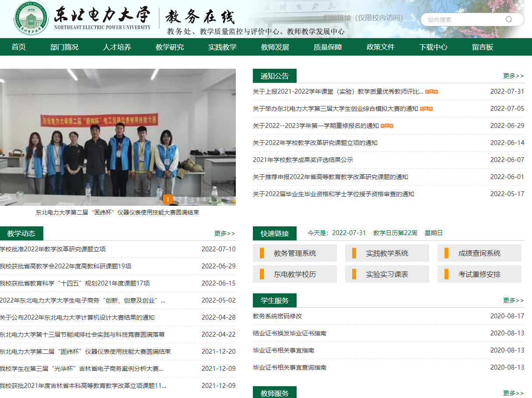Click 更多>> next to 通知公告

point(514,76)
